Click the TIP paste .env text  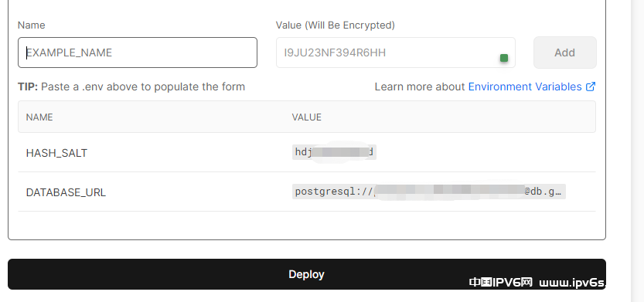(x=131, y=87)
